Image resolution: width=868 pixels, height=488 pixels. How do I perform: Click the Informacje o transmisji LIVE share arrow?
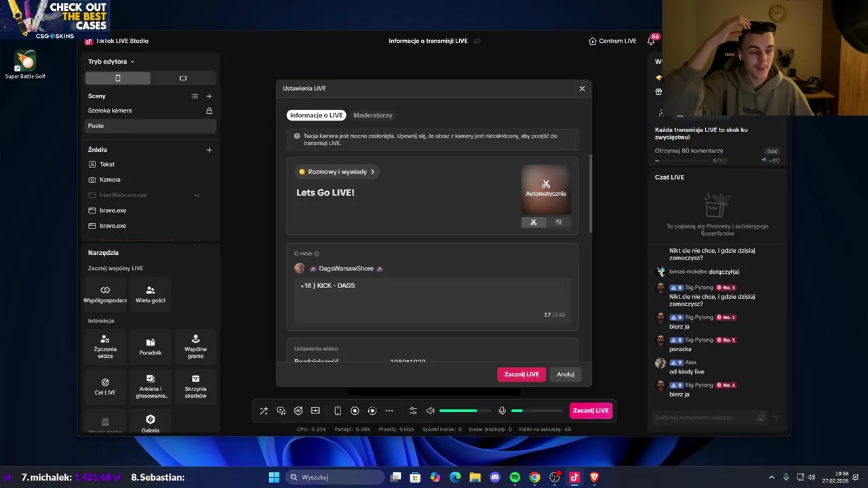[x=477, y=41]
